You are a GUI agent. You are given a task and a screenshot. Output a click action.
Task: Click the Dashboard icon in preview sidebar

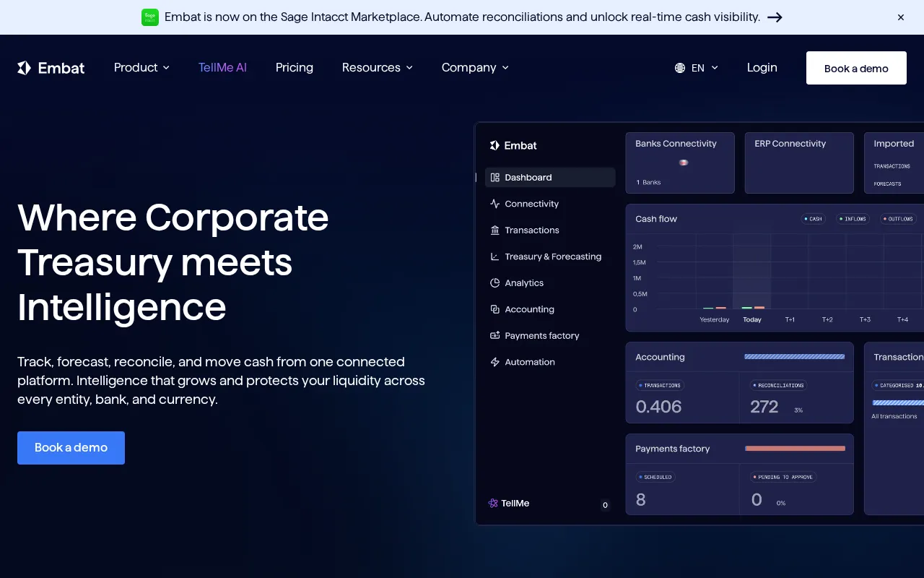(495, 178)
